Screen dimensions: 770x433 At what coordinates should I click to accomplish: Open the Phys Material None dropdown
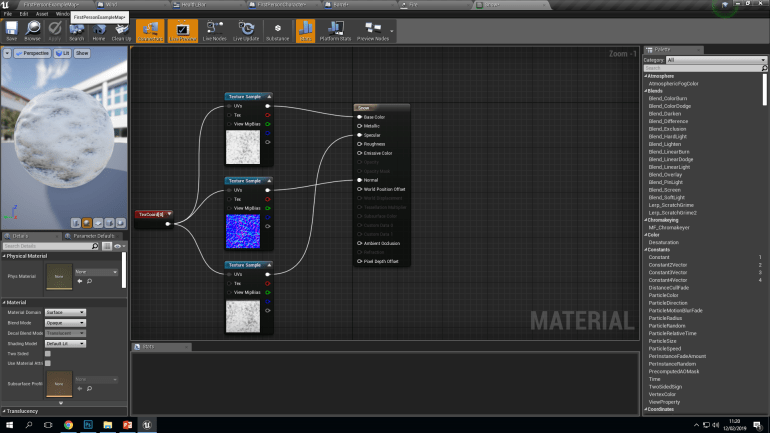tap(96, 272)
